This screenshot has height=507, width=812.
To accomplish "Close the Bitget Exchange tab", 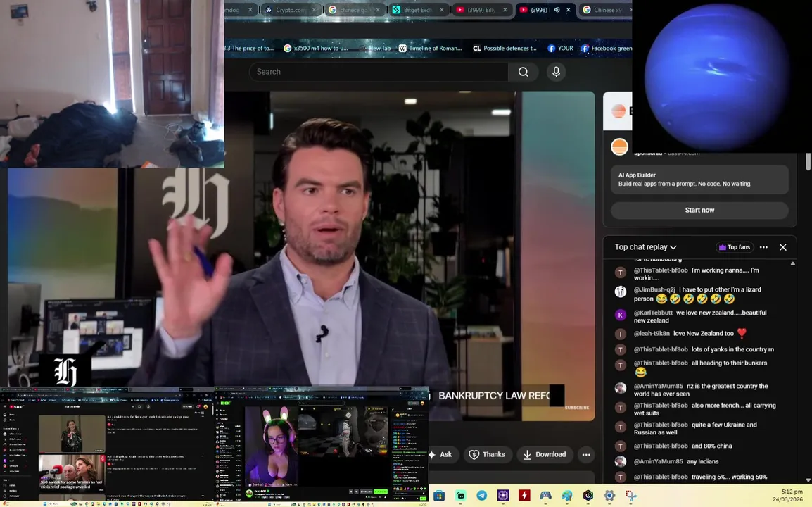I will click(442, 10).
